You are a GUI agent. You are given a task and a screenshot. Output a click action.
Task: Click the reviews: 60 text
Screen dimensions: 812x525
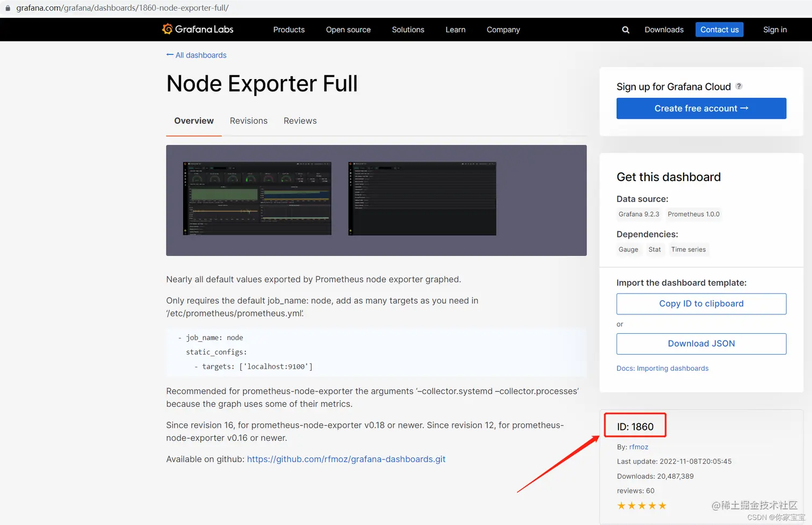tap(635, 491)
